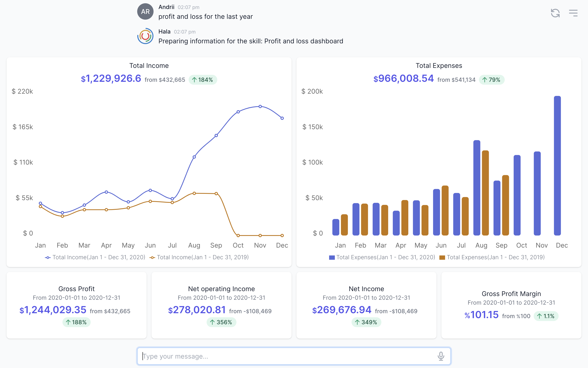Image resolution: width=588 pixels, height=368 pixels.
Task: Toggle Total Expenses 2020 legend entry
Action: (382, 257)
